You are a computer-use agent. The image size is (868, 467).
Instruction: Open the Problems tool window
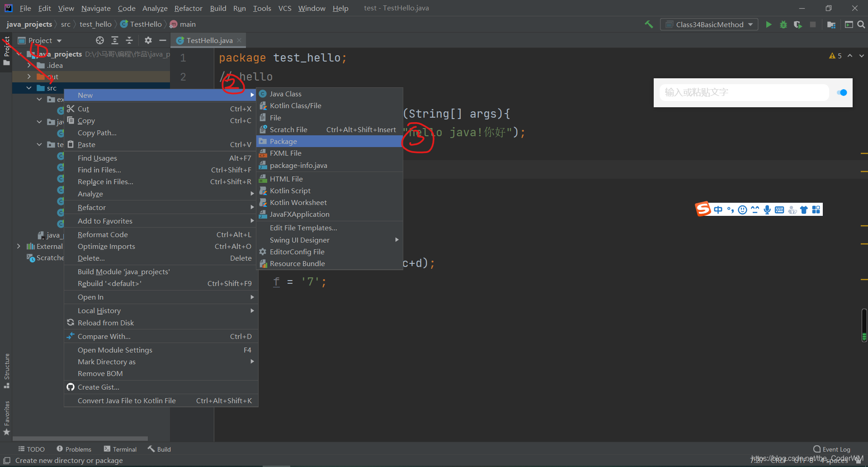[74, 449]
